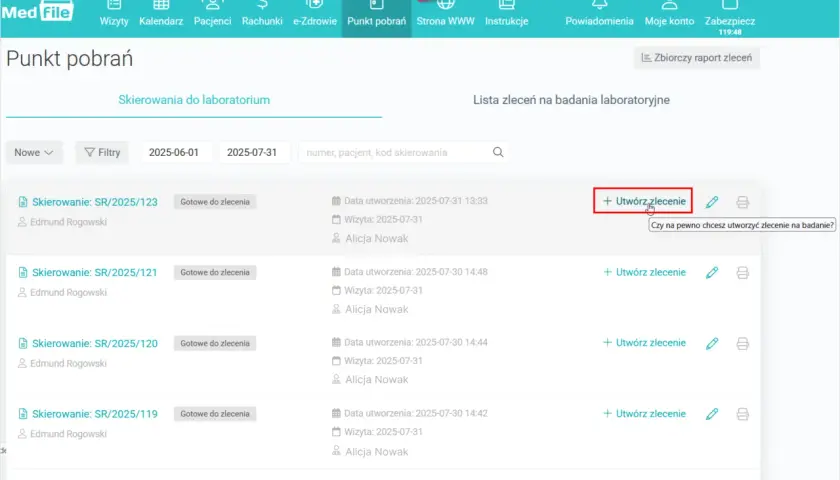840x480 pixels.
Task: Click Data utworzenia: 2025-07-30 14:44
Action: (416, 342)
